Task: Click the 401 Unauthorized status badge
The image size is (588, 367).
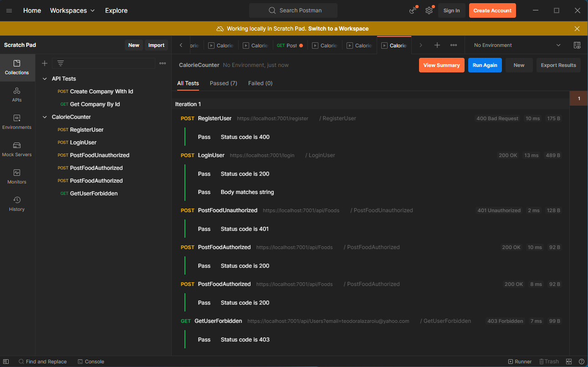Action: [499, 210]
